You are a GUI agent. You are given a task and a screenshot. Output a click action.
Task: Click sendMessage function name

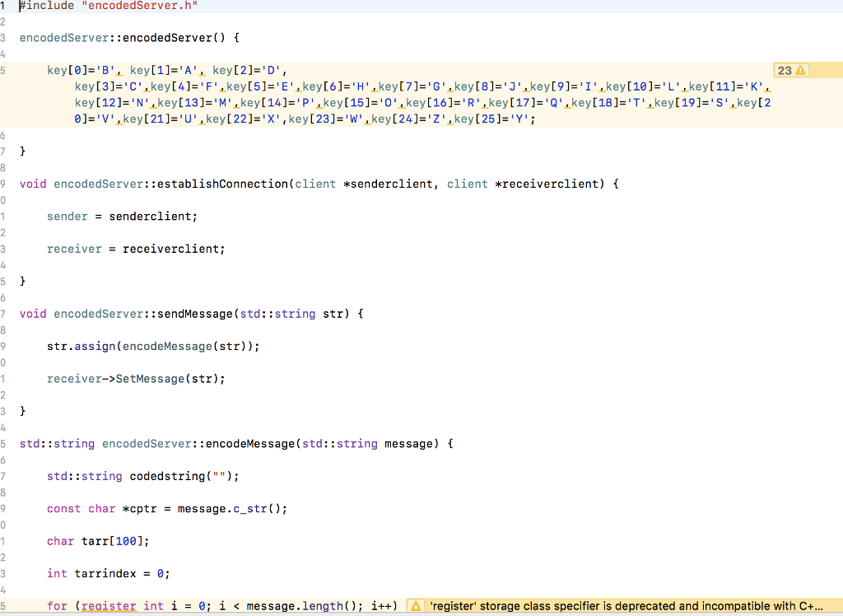195,314
